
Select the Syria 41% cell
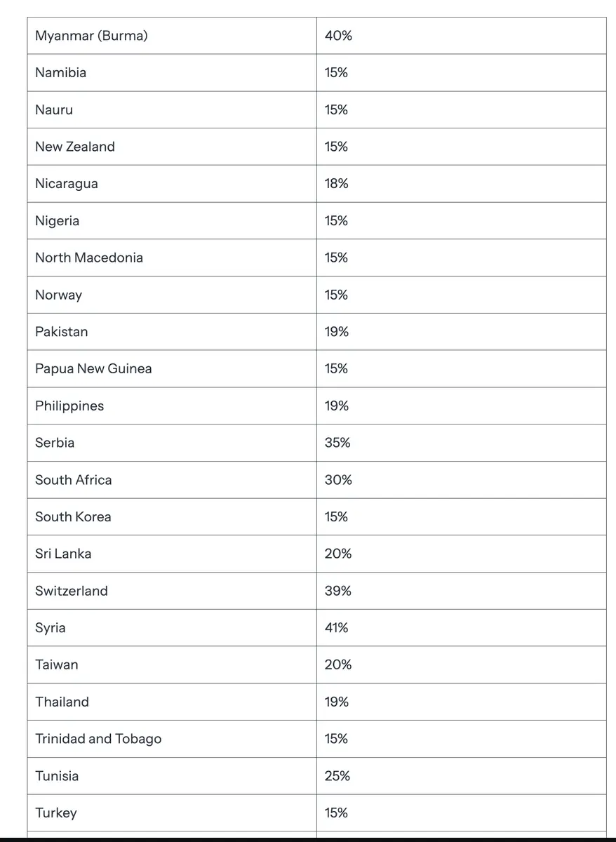coord(462,628)
